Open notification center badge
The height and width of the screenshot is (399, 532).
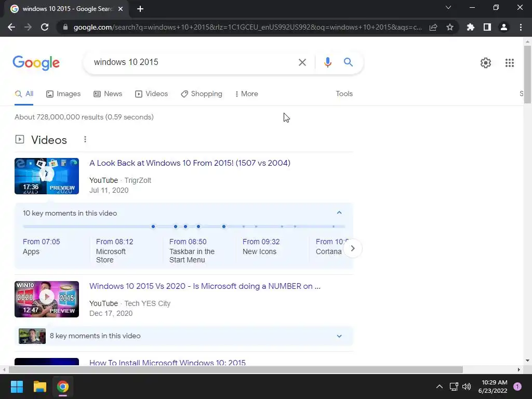[517, 387]
